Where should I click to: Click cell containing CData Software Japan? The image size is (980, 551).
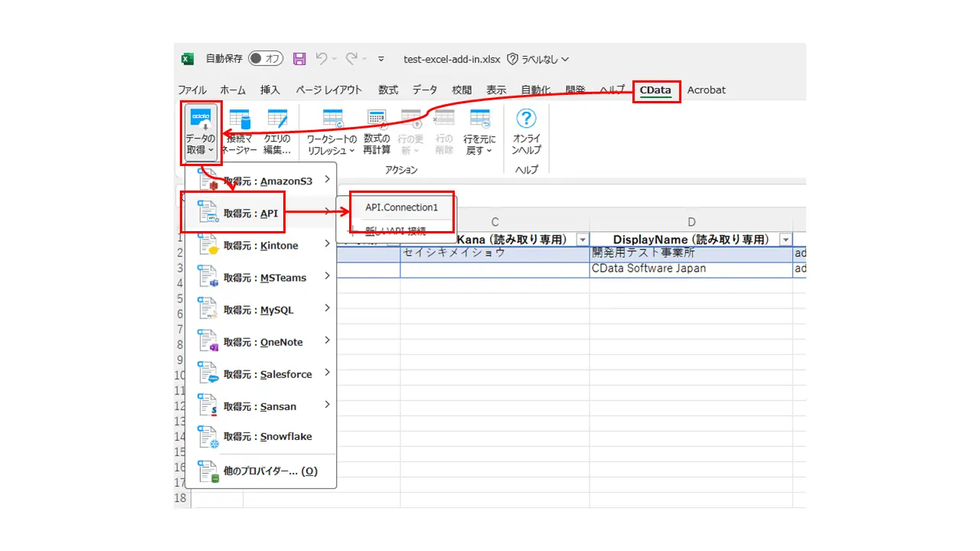tap(691, 269)
